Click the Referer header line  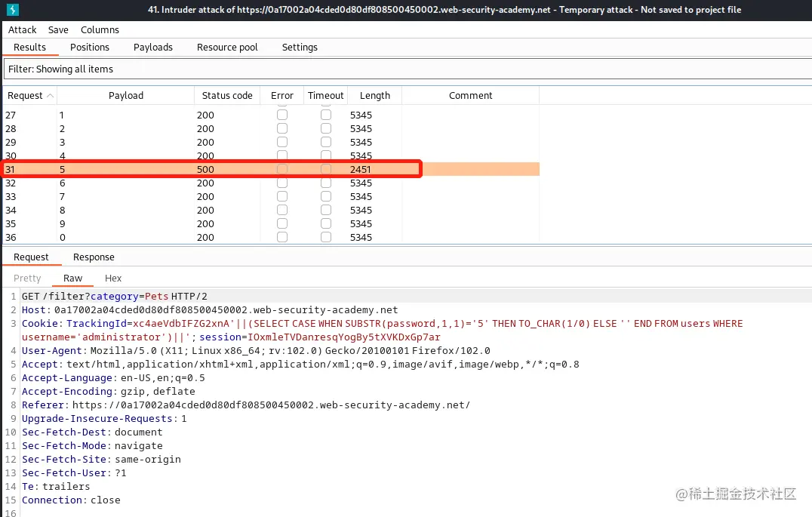tap(246, 405)
